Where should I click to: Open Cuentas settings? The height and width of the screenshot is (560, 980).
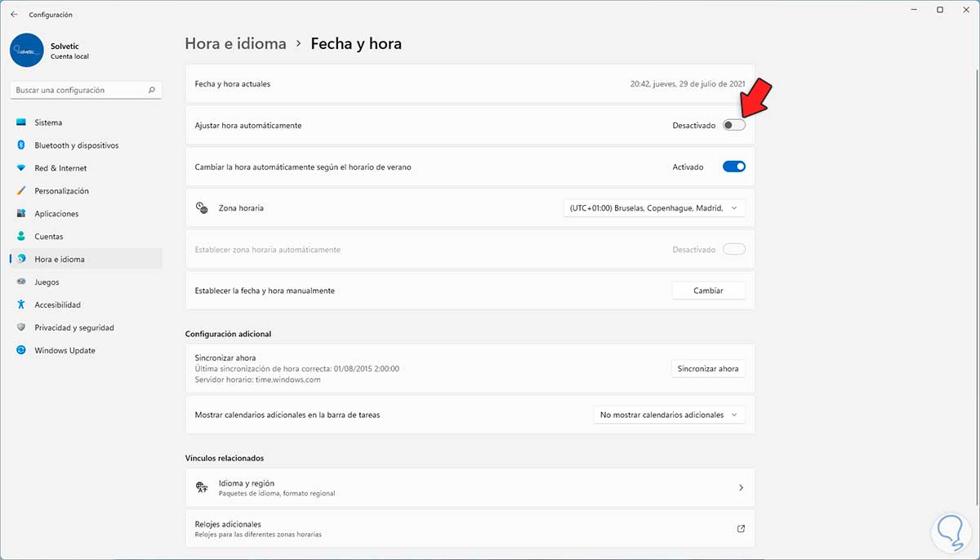tap(86, 237)
